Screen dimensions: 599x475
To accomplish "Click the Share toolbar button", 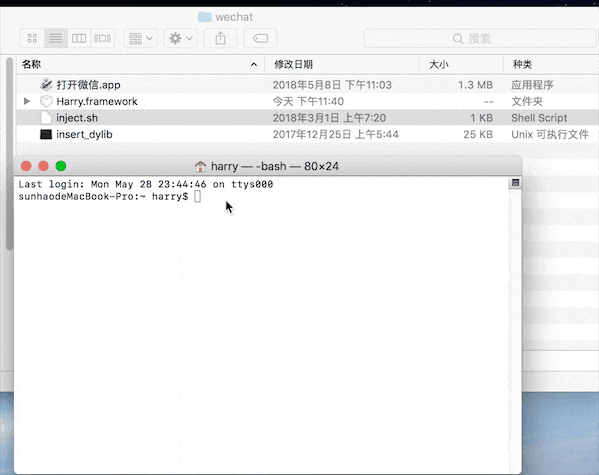I will tap(220, 38).
